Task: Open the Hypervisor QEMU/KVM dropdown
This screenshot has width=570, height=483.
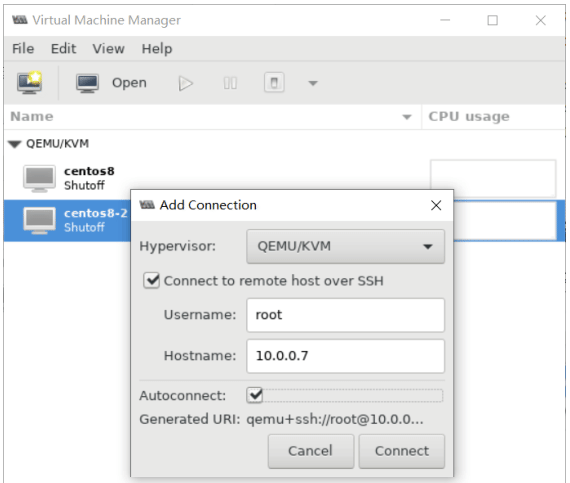Action: pos(345,246)
